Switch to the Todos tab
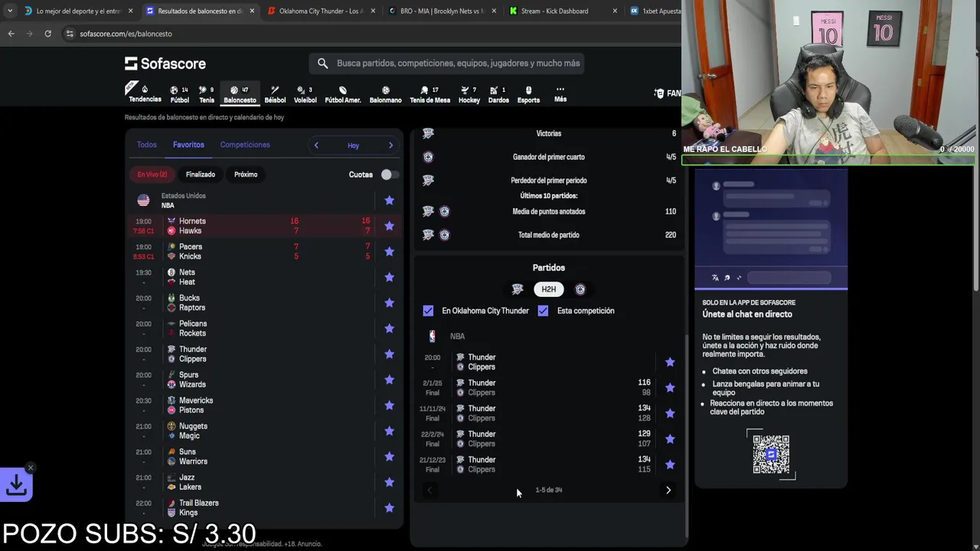 click(146, 145)
